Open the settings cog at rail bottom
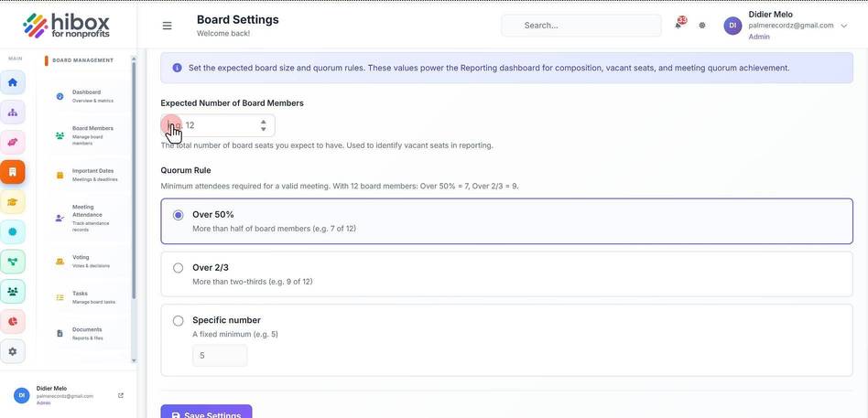 tap(13, 351)
